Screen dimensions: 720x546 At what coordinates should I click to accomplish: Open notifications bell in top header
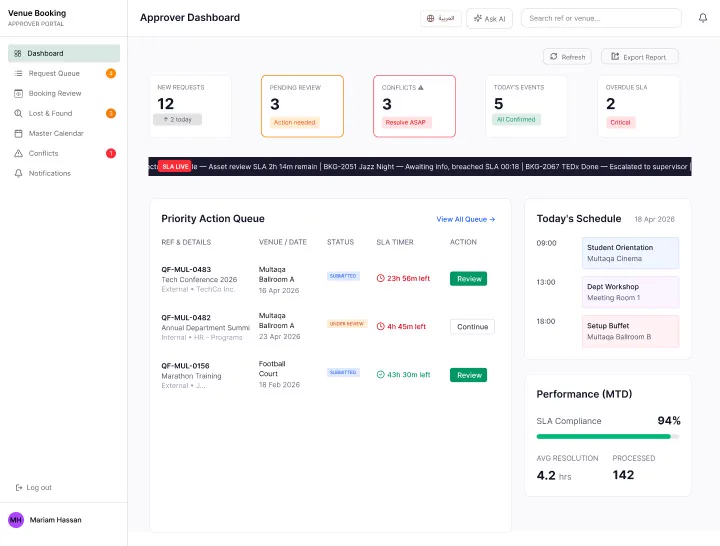[x=703, y=18]
